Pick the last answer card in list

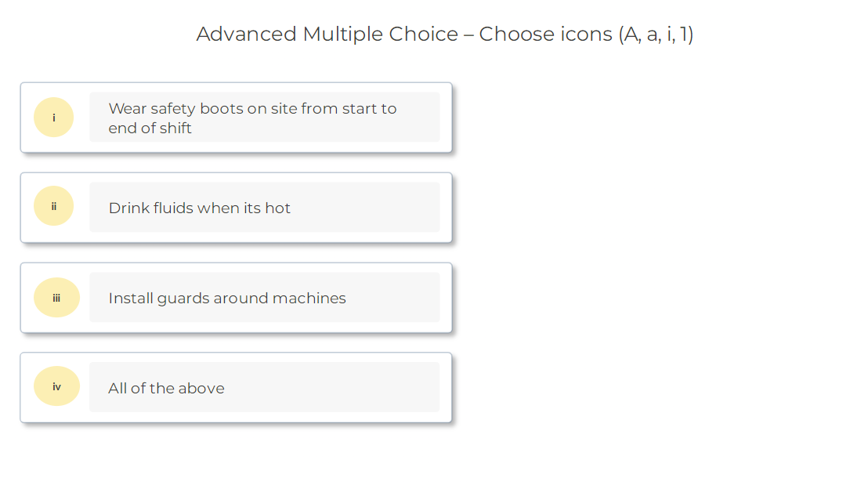(237, 388)
